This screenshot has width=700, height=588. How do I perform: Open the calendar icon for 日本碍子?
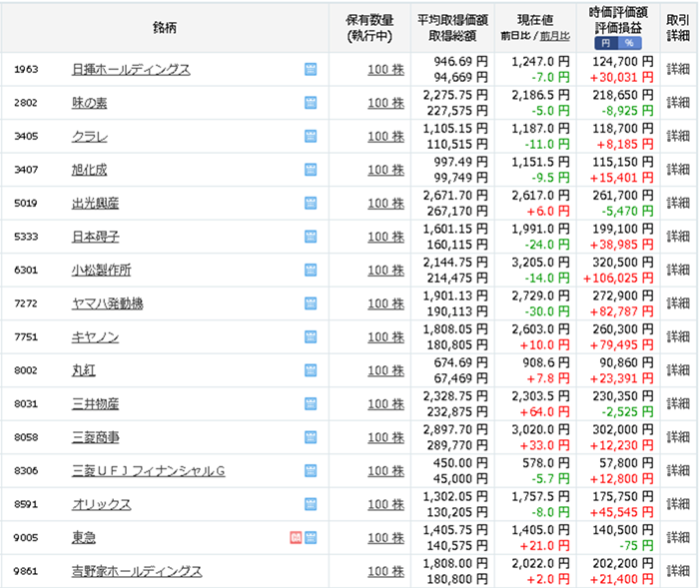(311, 237)
